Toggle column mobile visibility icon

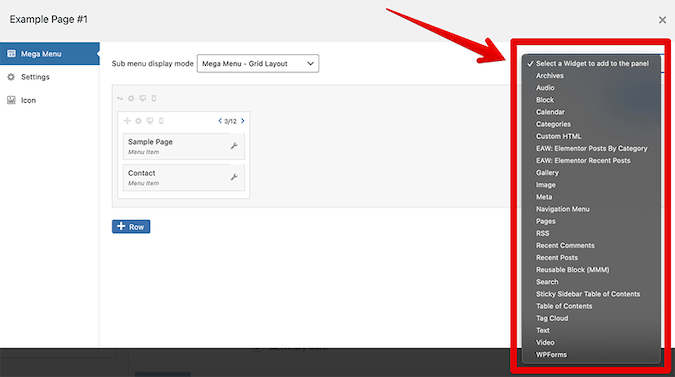[x=161, y=121]
